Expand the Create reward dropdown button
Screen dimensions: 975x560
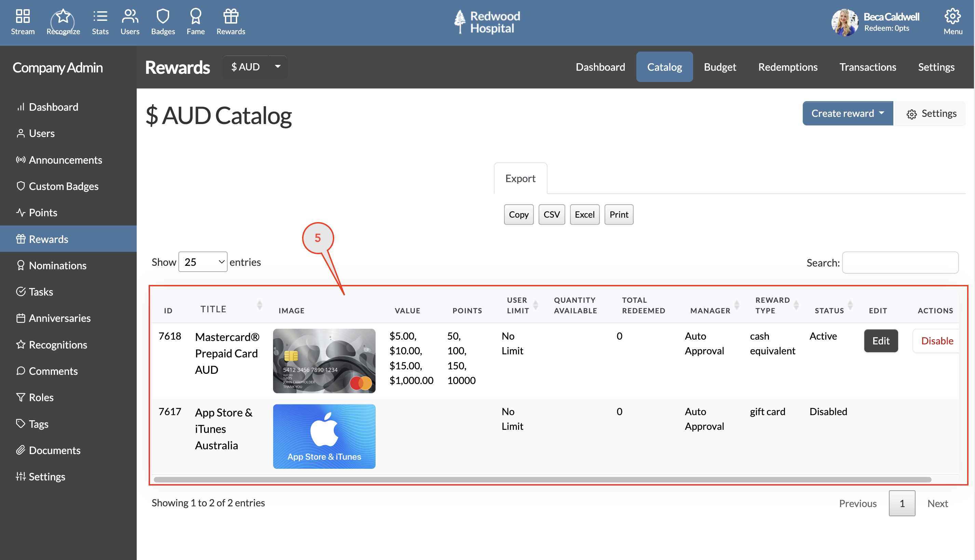click(847, 113)
